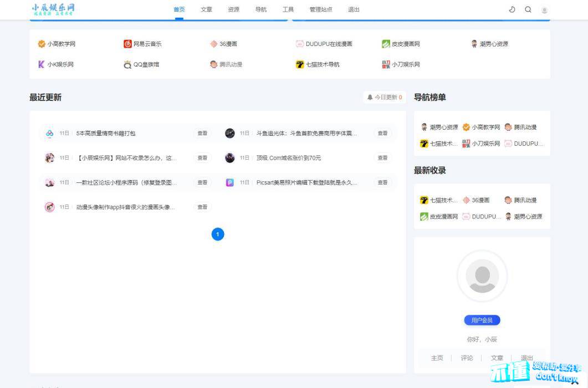Toggle dark mode with the moon icon
The width and height of the screenshot is (588, 388).
pos(512,9)
